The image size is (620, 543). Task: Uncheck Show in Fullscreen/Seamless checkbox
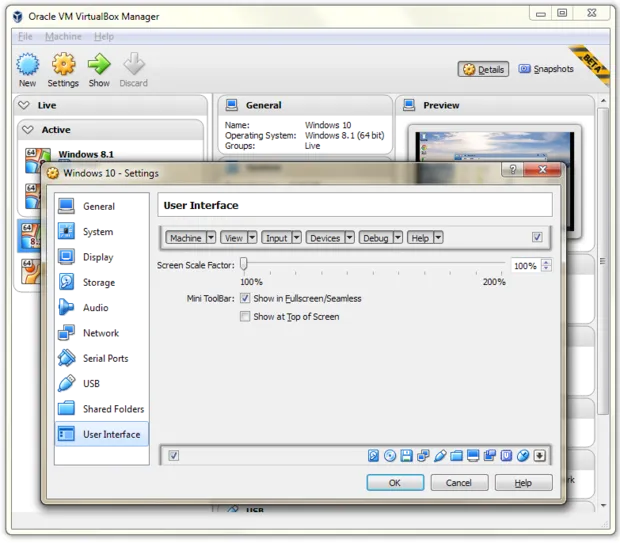[245, 298]
